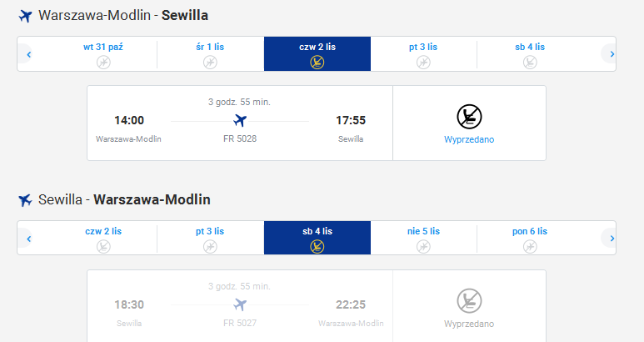Show earlier return dates with the left arrow

point(28,238)
